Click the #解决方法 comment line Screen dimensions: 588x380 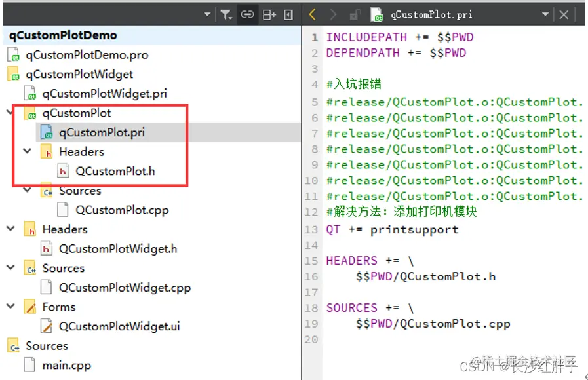(401, 212)
